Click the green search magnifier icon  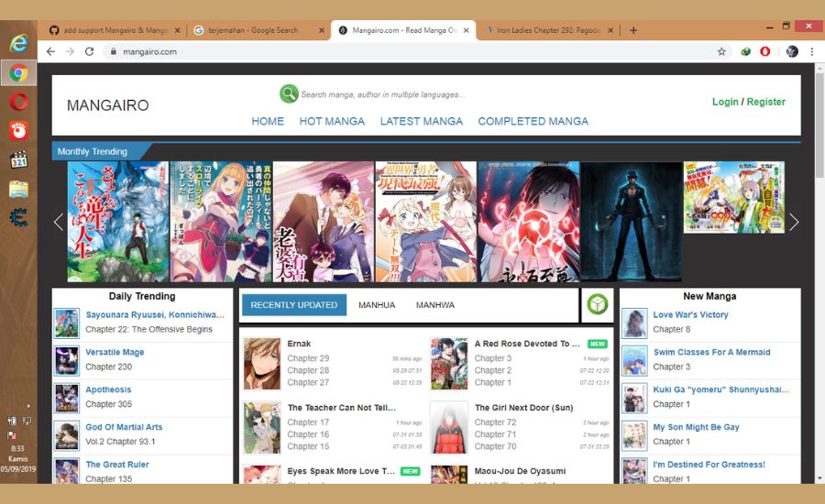pos(289,93)
